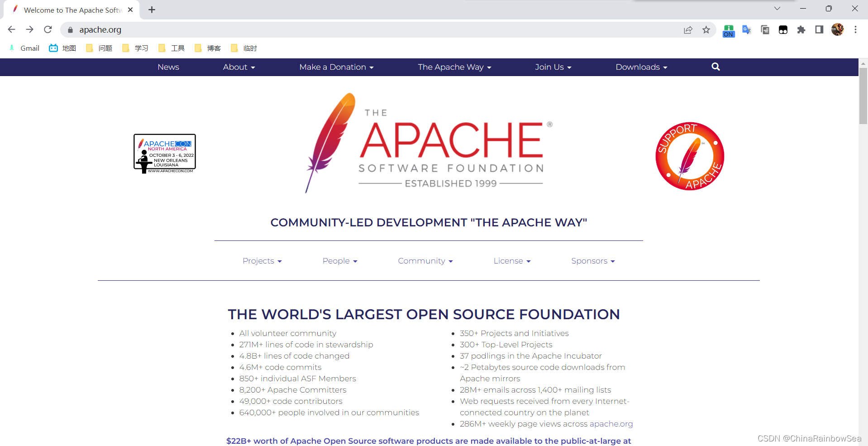Image resolution: width=868 pixels, height=446 pixels.
Task: Click the padlock site info icon
Action: coord(70,30)
